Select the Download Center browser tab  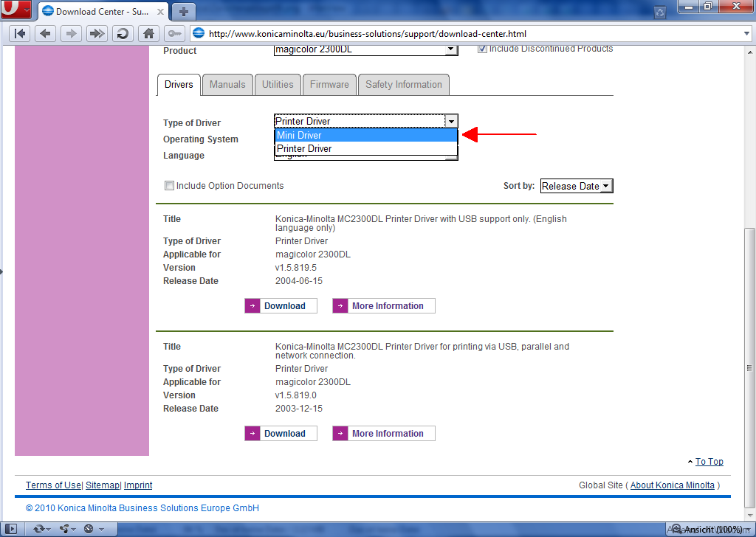pyautogui.click(x=103, y=12)
